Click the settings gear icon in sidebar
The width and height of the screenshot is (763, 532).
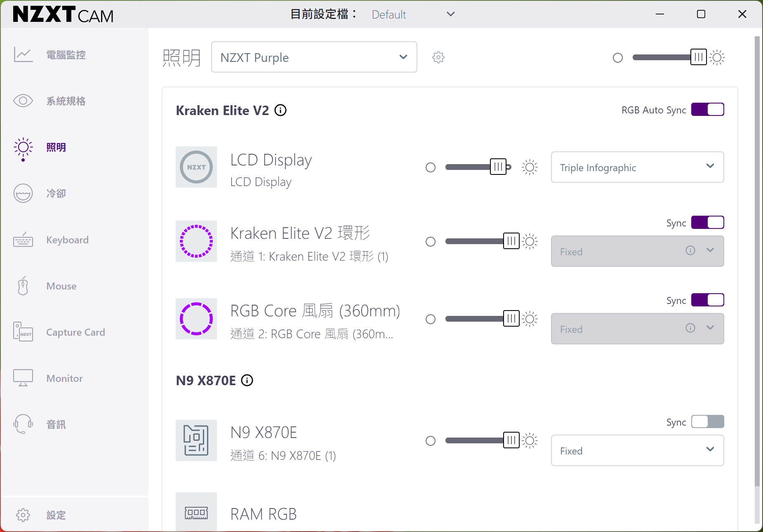click(x=23, y=515)
